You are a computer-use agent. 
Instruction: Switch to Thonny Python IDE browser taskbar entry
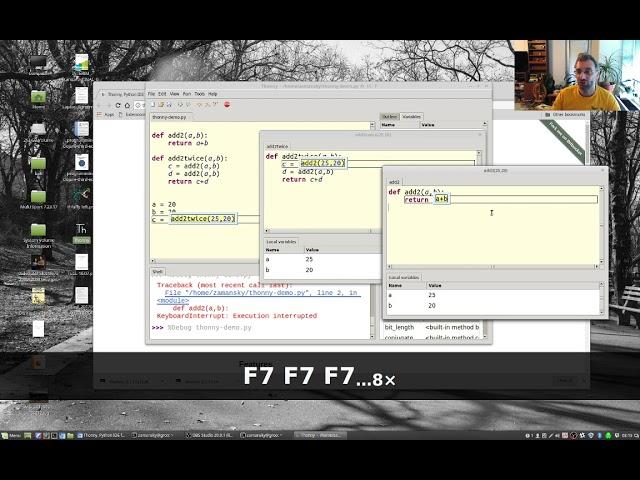(x=102, y=436)
